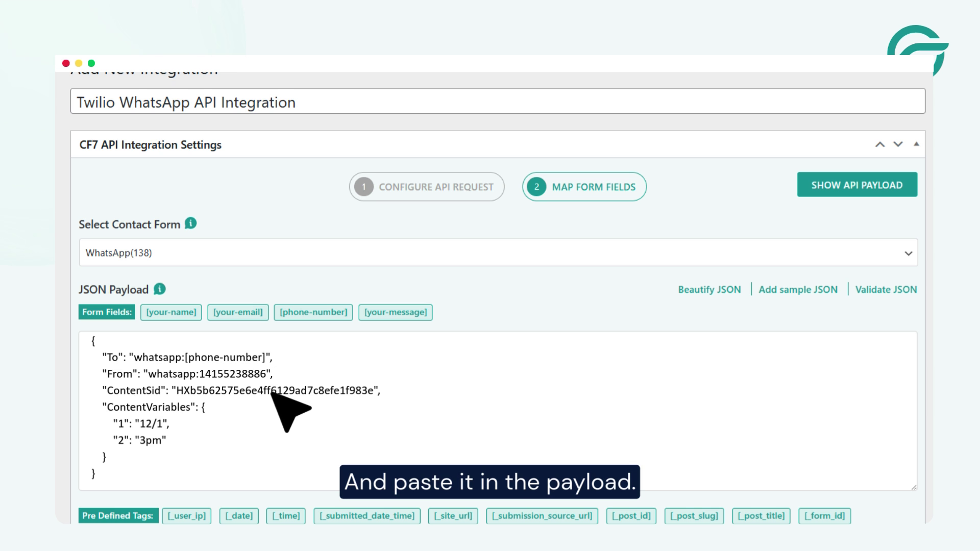Insert the [your-message] form field tag

point(396,312)
